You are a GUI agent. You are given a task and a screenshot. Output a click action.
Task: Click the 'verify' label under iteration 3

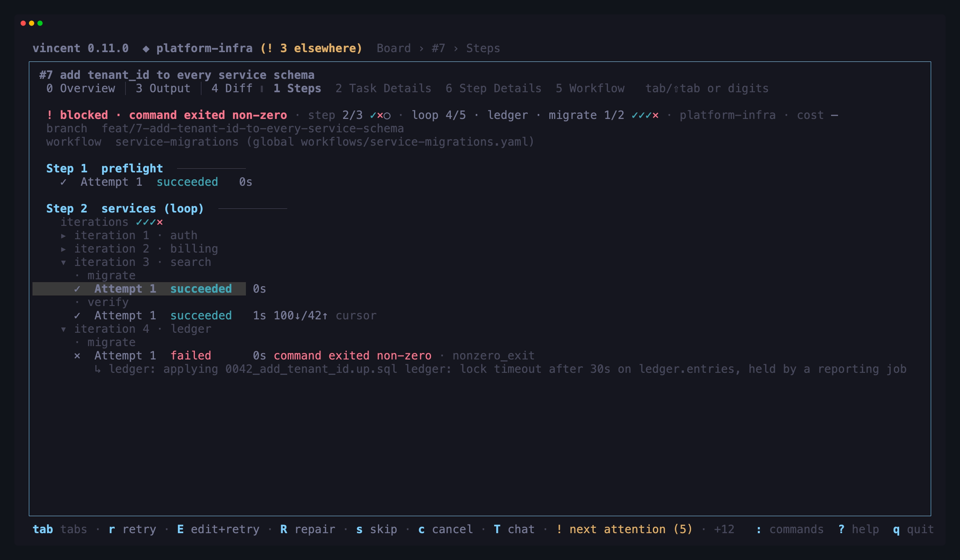(108, 302)
